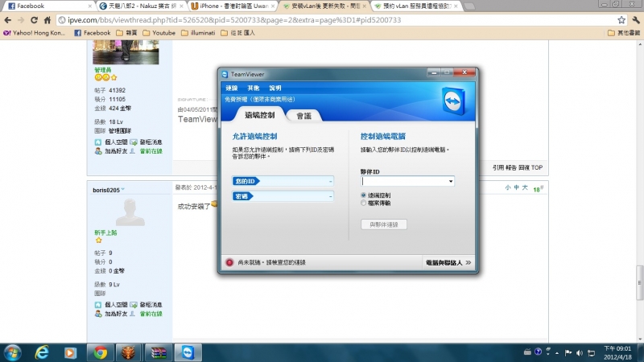This screenshot has height=362, width=644.
Task: Switch to the iPhone forum tab
Action: click(x=233, y=6)
